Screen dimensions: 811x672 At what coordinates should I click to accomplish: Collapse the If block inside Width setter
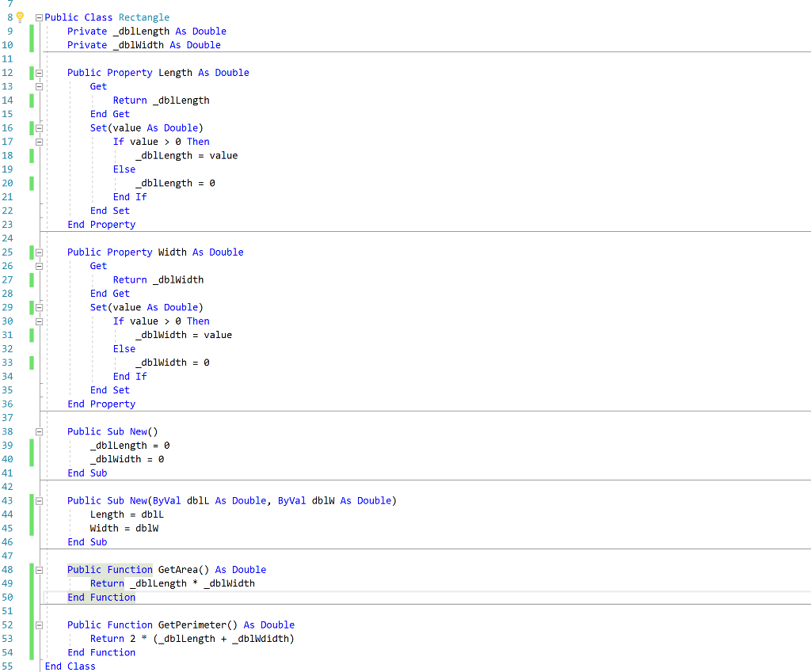pyautogui.click(x=39, y=321)
